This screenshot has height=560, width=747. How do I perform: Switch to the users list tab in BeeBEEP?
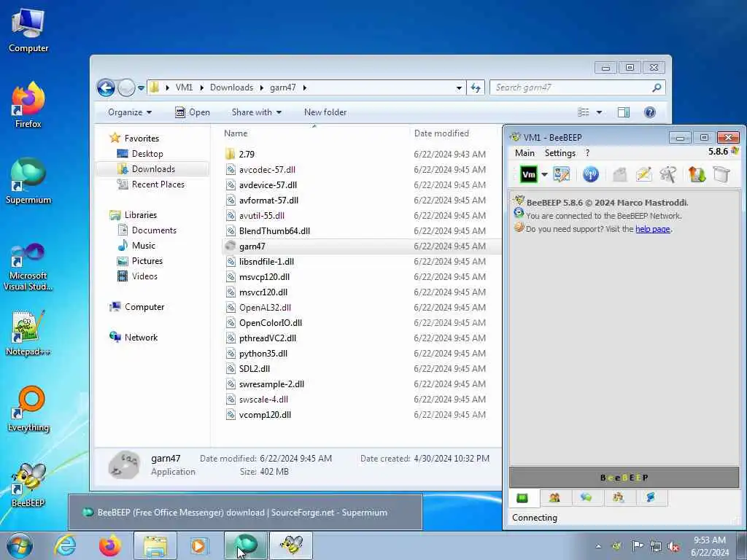coord(554,498)
